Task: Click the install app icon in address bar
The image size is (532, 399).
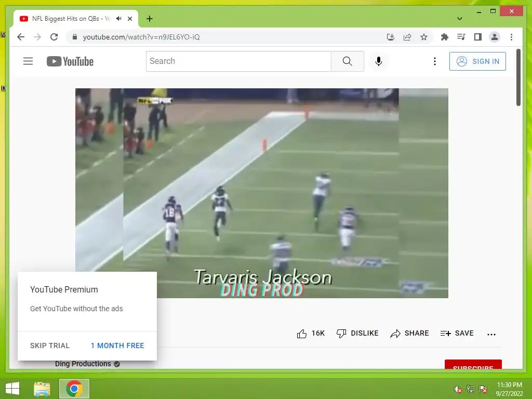Action: click(391, 37)
